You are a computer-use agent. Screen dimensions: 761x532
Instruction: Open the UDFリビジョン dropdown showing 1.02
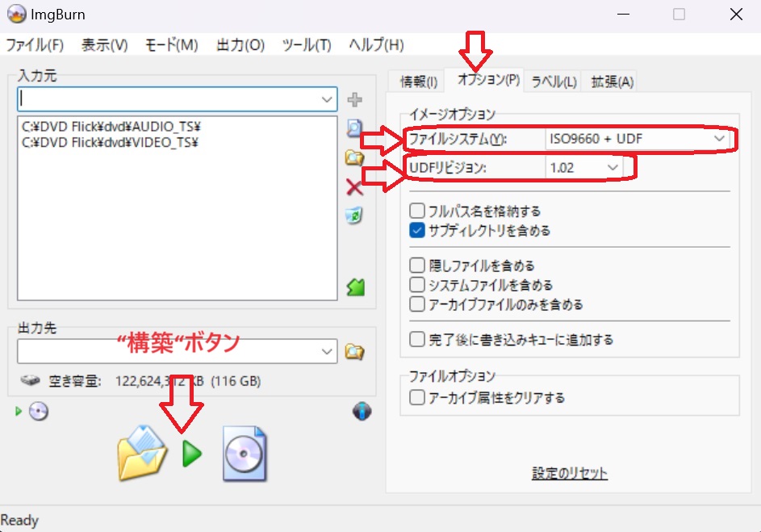[583, 168]
